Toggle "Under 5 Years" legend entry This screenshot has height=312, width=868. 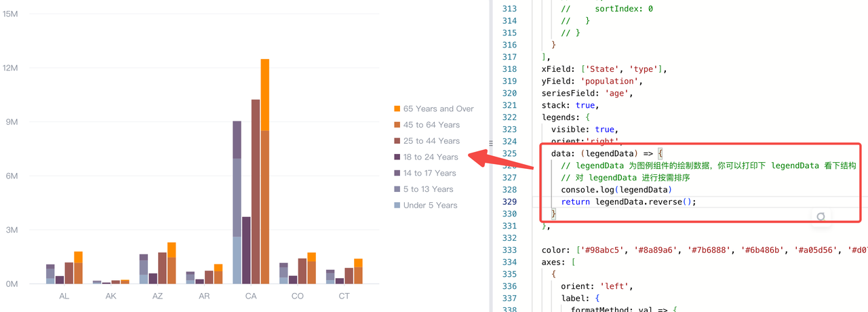[430, 206]
